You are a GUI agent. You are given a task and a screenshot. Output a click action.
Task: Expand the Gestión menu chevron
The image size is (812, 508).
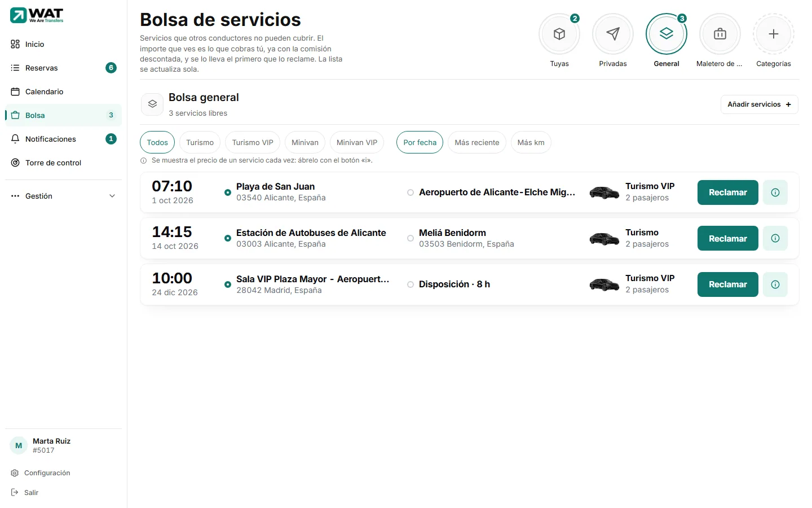[x=112, y=196]
